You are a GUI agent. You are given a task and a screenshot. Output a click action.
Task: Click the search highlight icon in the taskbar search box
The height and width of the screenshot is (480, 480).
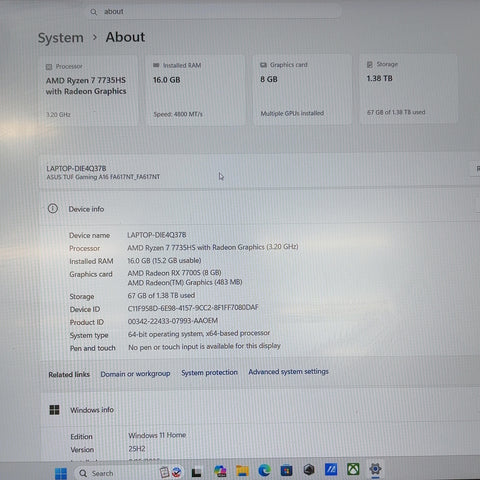[x=171, y=472]
